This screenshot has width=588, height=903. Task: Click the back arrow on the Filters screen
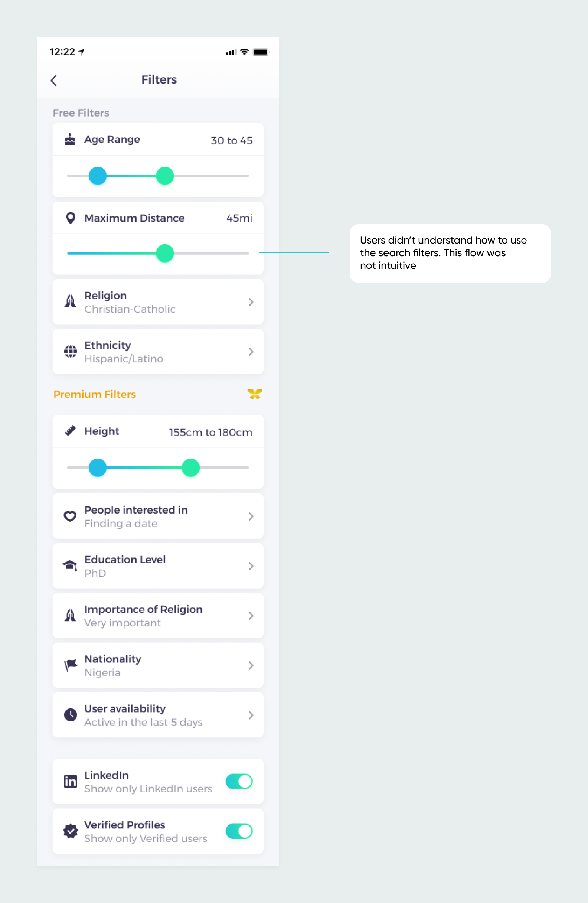click(x=54, y=80)
